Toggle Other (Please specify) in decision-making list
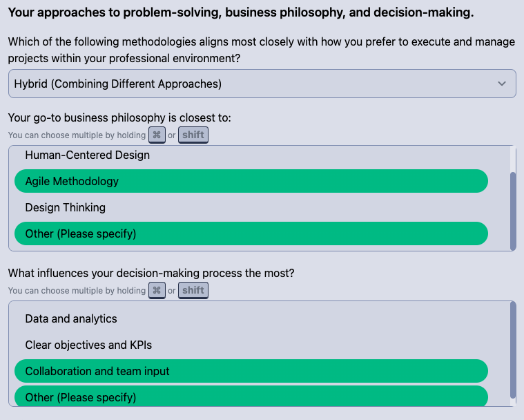Image resolution: width=524 pixels, height=420 pixels. pyautogui.click(x=251, y=397)
